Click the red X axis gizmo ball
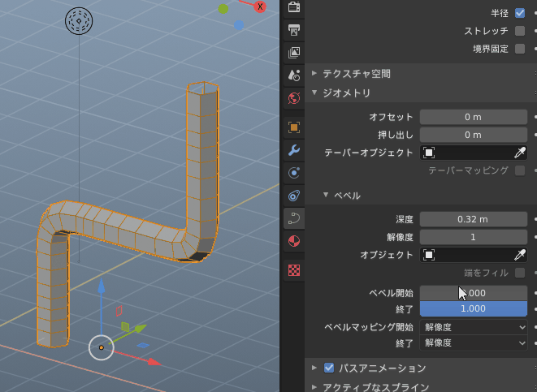 260,6
